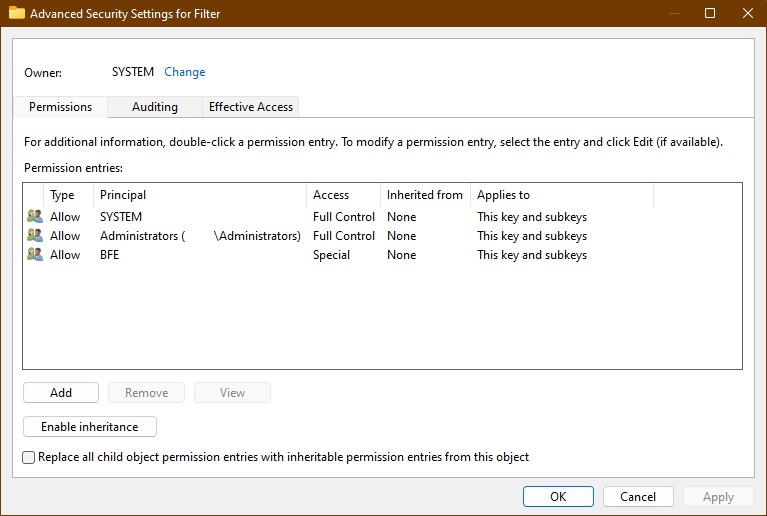Screen dimensions: 767x516
Task: Open the Auditing tab
Action: coord(155,107)
